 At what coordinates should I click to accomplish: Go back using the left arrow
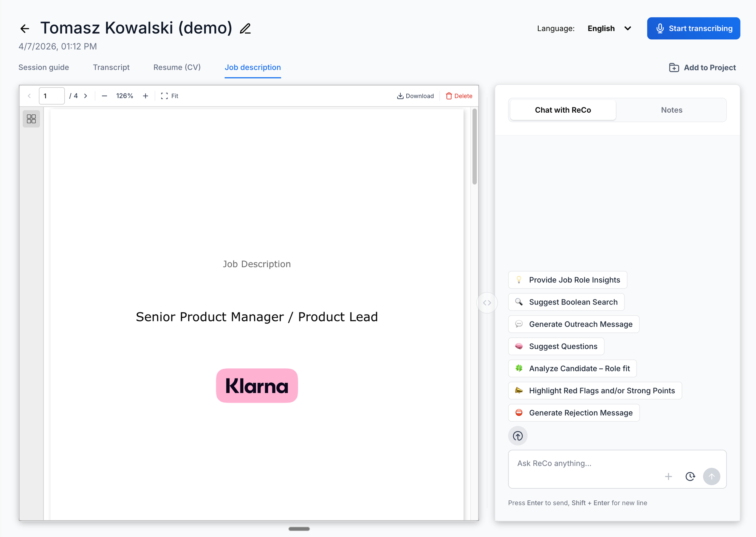25,28
